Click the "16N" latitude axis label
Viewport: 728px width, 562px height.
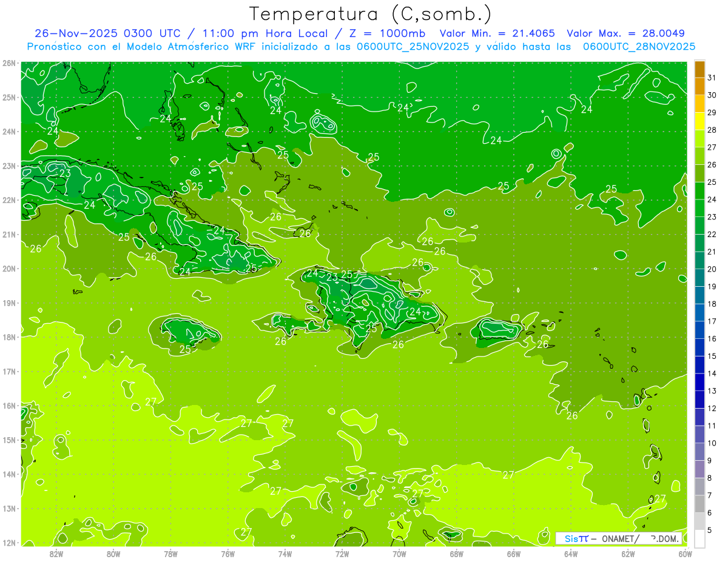pos(8,406)
